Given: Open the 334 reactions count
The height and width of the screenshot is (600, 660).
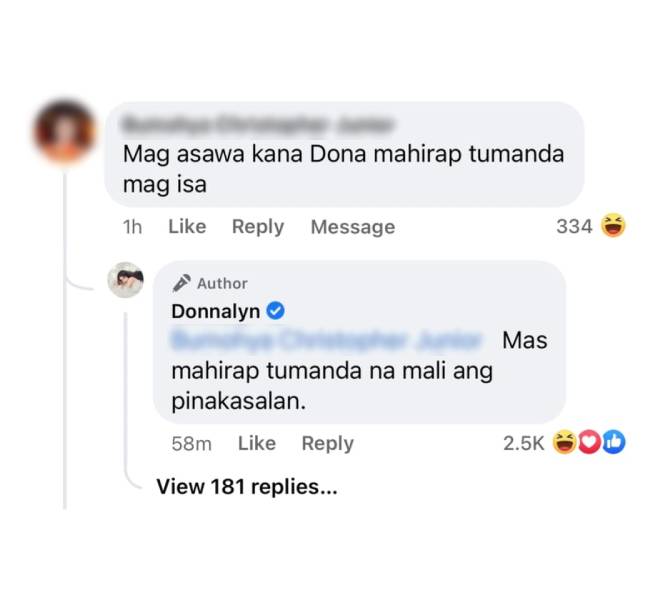Looking at the screenshot, I should (574, 227).
